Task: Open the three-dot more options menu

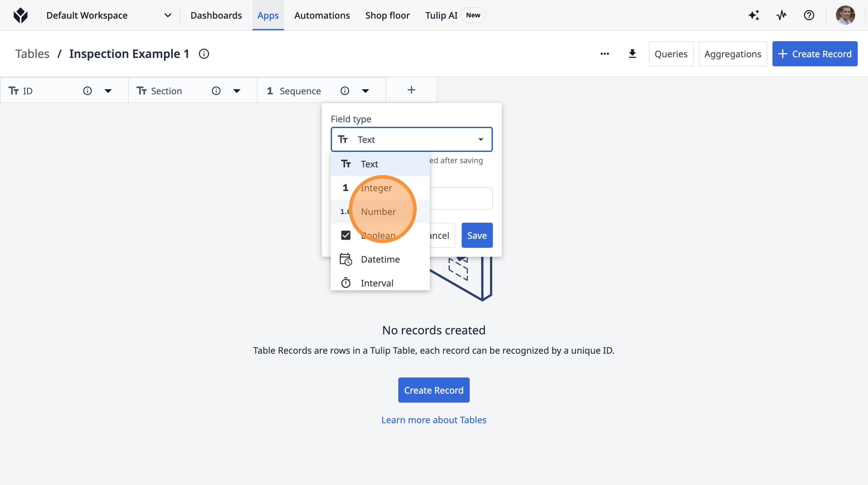Action: click(x=605, y=54)
